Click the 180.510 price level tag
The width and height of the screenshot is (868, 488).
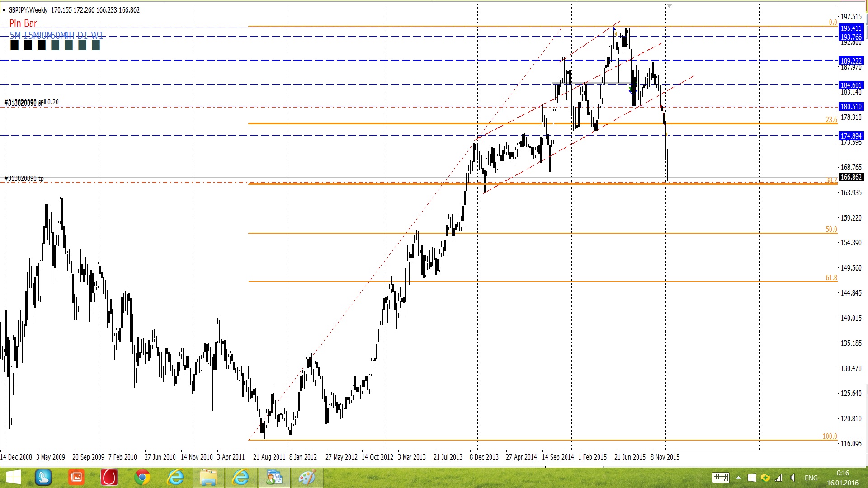[851, 107]
